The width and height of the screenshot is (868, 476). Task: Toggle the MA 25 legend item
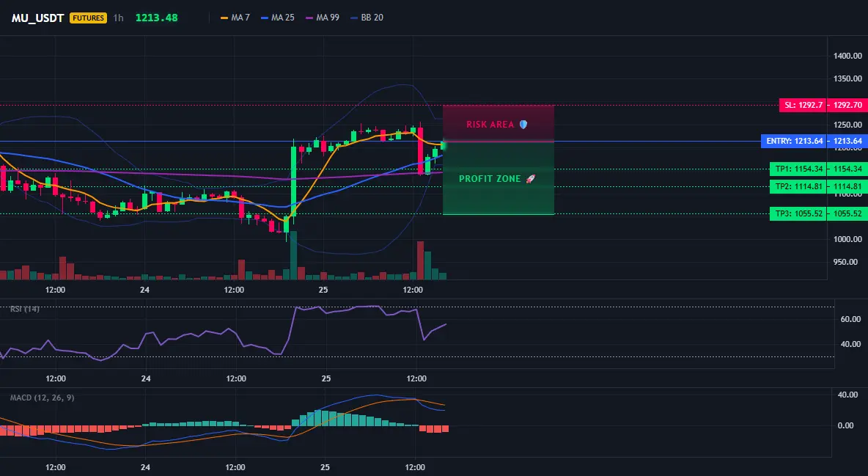click(277, 18)
